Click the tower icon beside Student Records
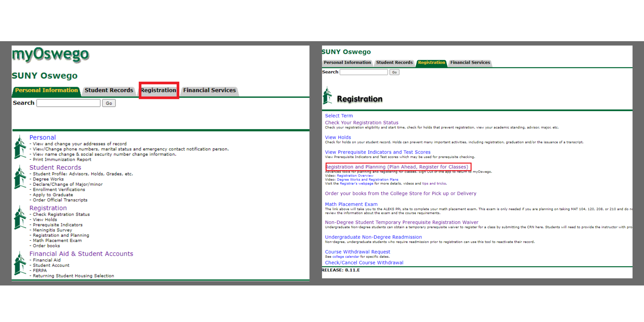The height and width of the screenshot is (322, 644). tap(20, 177)
